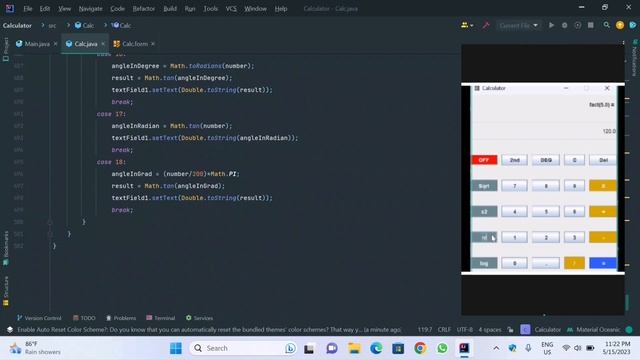Screen dimensions: 640x360
Task: Open the VCS menu
Action: click(231, 9)
